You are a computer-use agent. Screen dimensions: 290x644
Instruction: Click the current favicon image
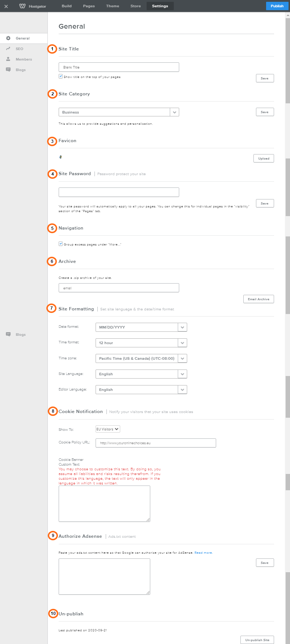click(x=60, y=157)
